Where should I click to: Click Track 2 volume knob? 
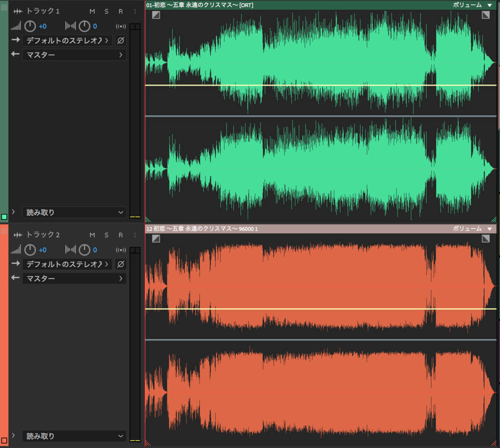(30, 250)
